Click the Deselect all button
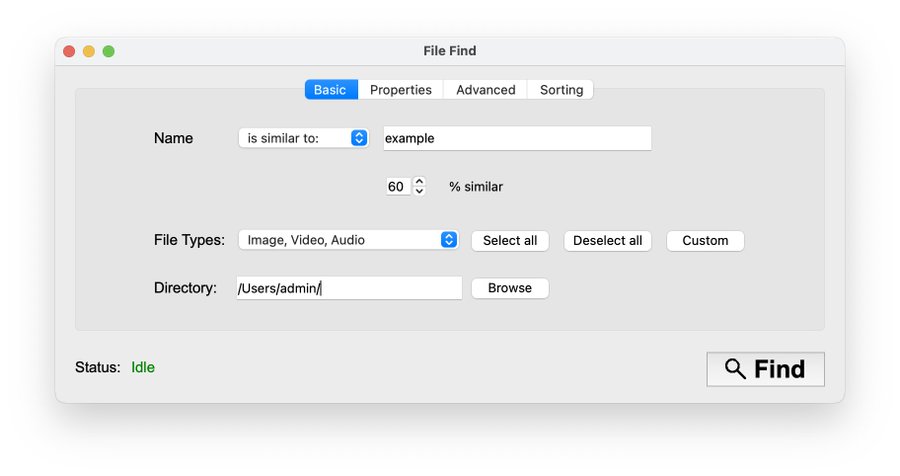Screen dimensions: 900x476 click(x=607, y=241)
